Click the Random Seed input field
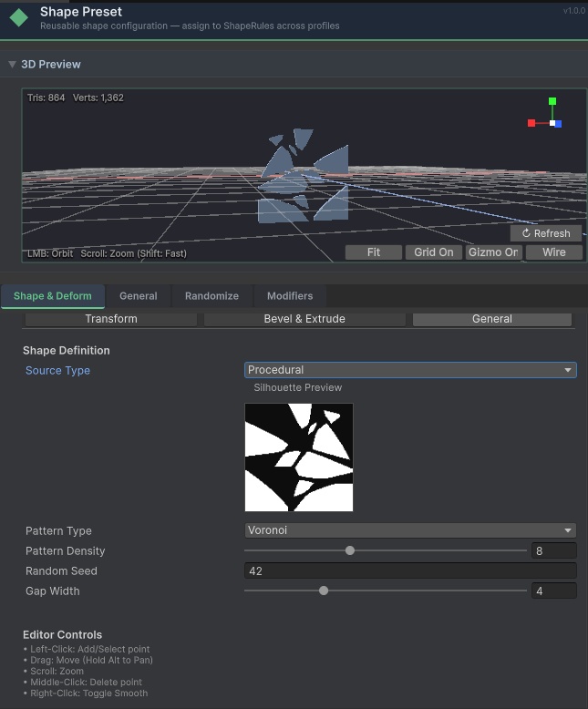 coord(410,570)
